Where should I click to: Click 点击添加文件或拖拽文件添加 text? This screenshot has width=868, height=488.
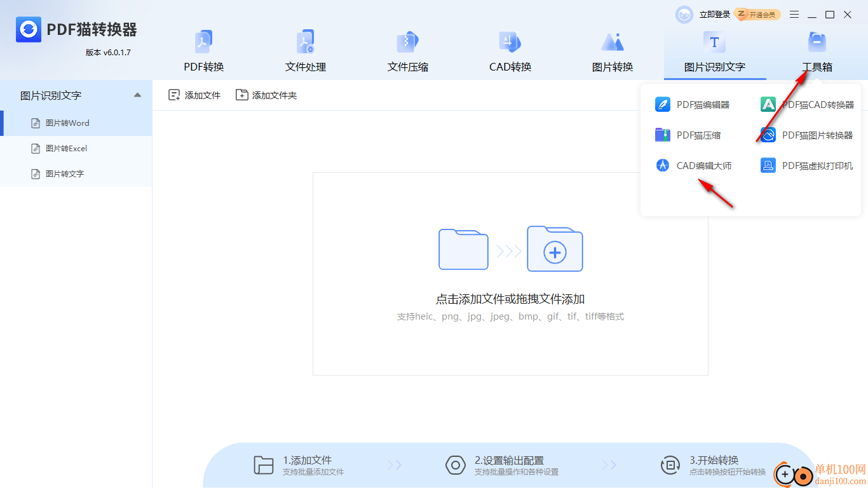pyautogui.click(x=510, y=299)
